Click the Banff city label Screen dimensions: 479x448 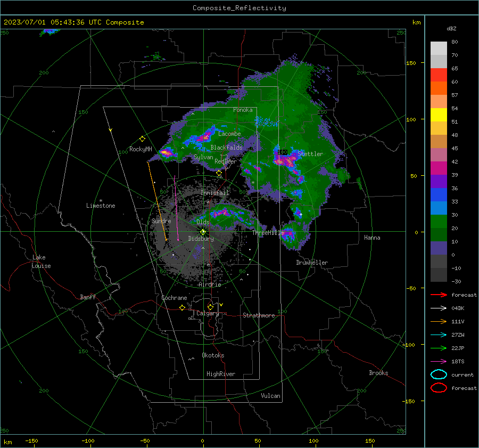(88, 297)
